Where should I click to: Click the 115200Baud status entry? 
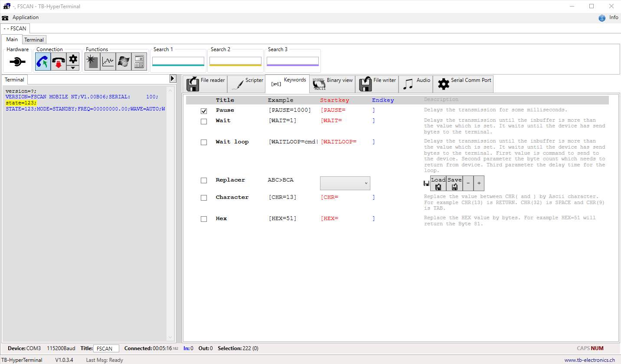click(x=61, y=348)
